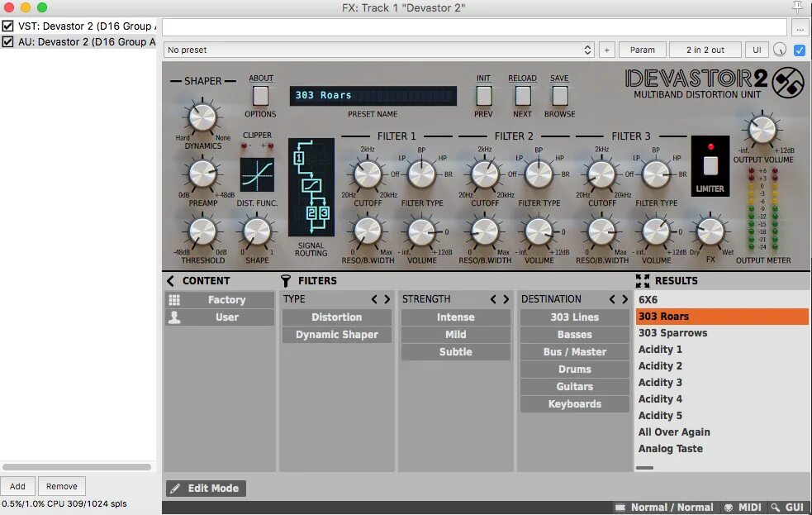Viewport: 812px width, 515px height.
Task: Toggle the plugin bypass checkbox at top right
Action: pyautogui.click(x=800, y=50)
